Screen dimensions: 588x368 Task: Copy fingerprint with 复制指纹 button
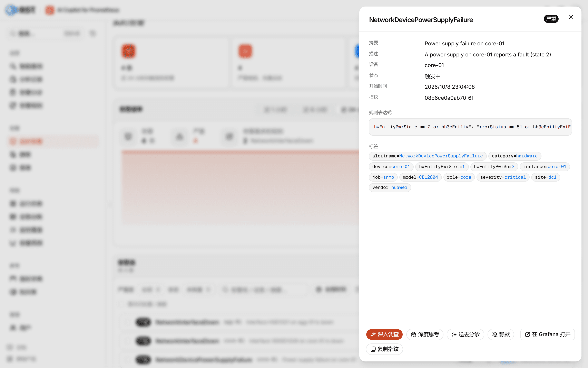point(384,349)
